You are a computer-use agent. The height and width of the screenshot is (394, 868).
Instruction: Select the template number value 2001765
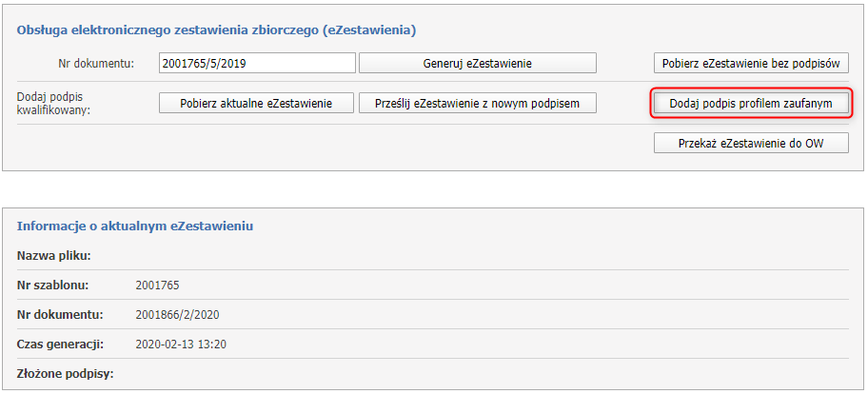tap(158, 285)
